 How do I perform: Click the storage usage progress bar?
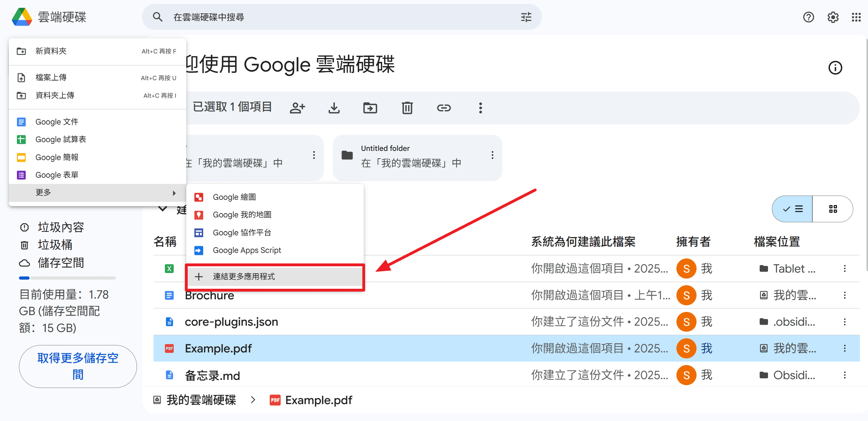[67, 278]
